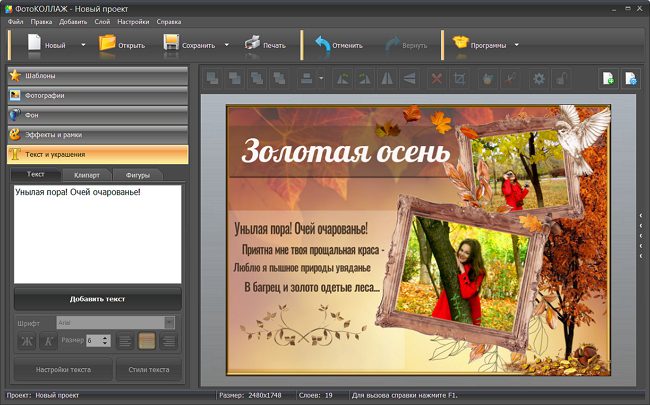This screenshot has width=650, height=405.
Task: Open the Программы box icon
Action: click(x=461, y=43)
